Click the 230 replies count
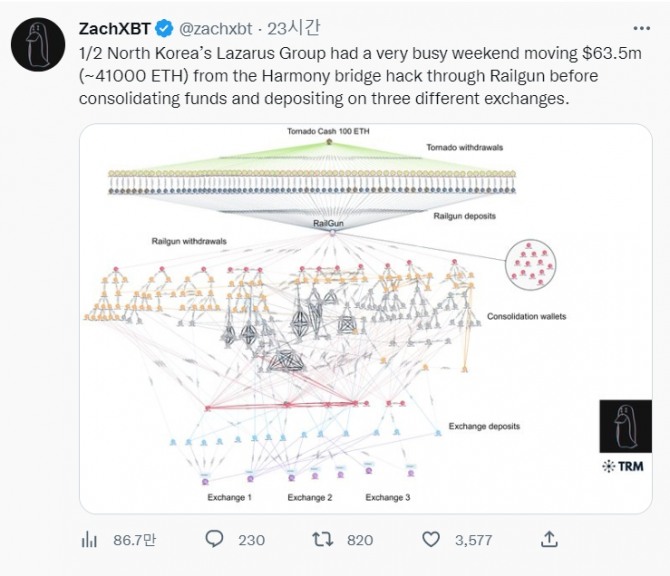The image size is (670, 576). (251, 540)
